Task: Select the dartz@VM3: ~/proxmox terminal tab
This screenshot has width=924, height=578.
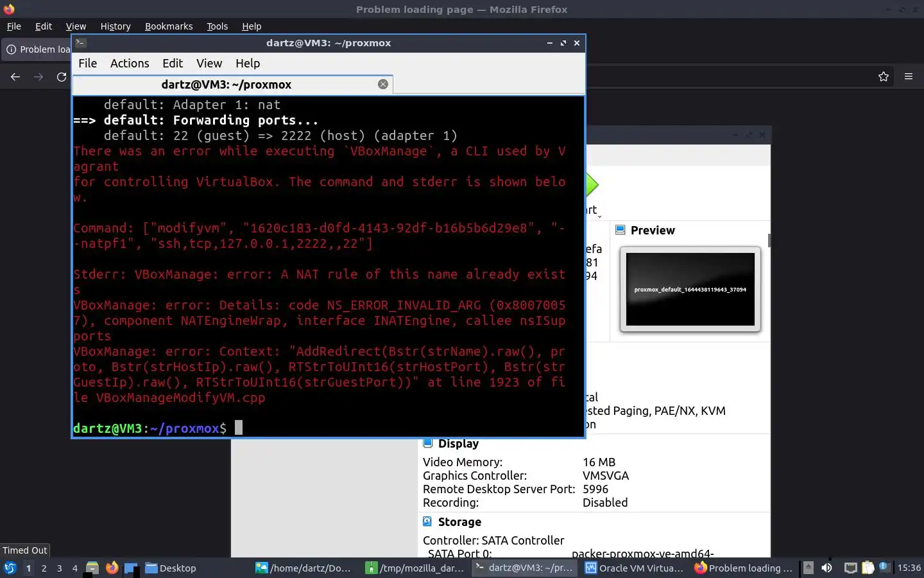Action: [227, 84]
